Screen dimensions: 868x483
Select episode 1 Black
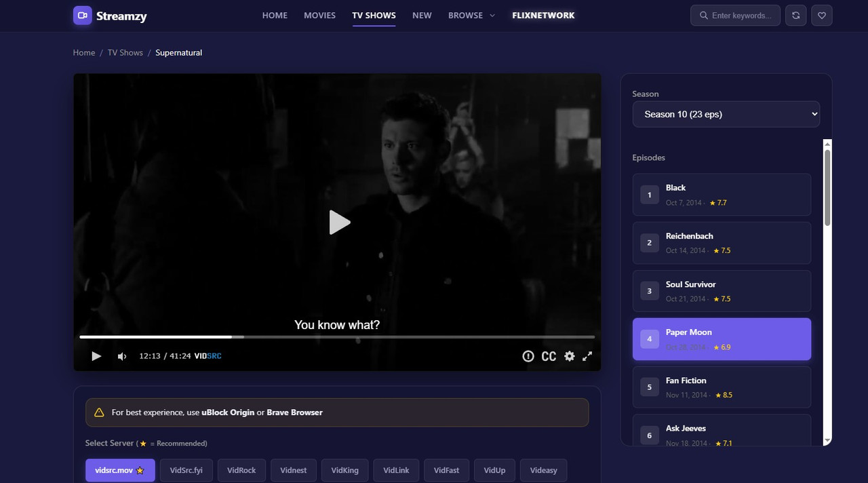tap(722, 195)
